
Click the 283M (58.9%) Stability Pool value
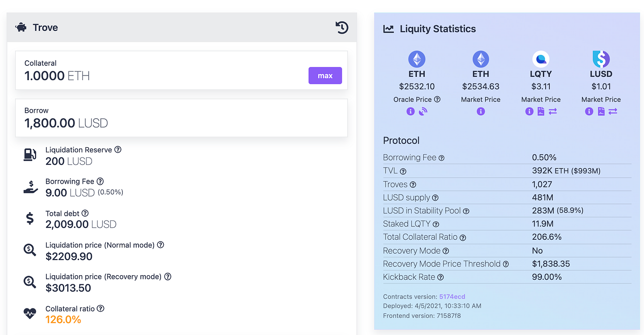point(558,211)
